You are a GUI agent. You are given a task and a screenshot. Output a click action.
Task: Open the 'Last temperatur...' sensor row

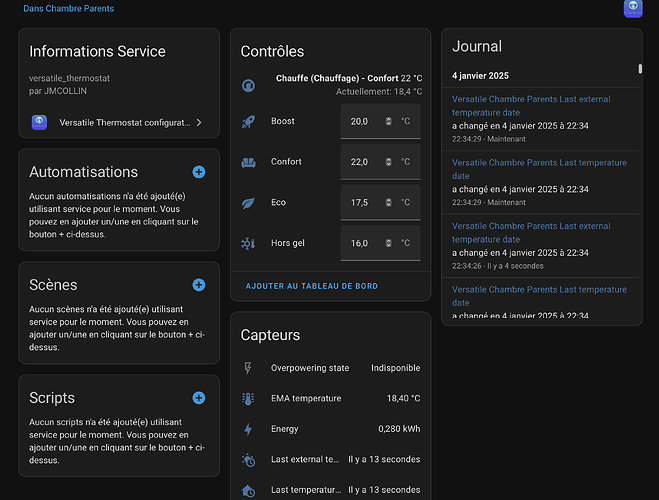[x=331, y=490]
